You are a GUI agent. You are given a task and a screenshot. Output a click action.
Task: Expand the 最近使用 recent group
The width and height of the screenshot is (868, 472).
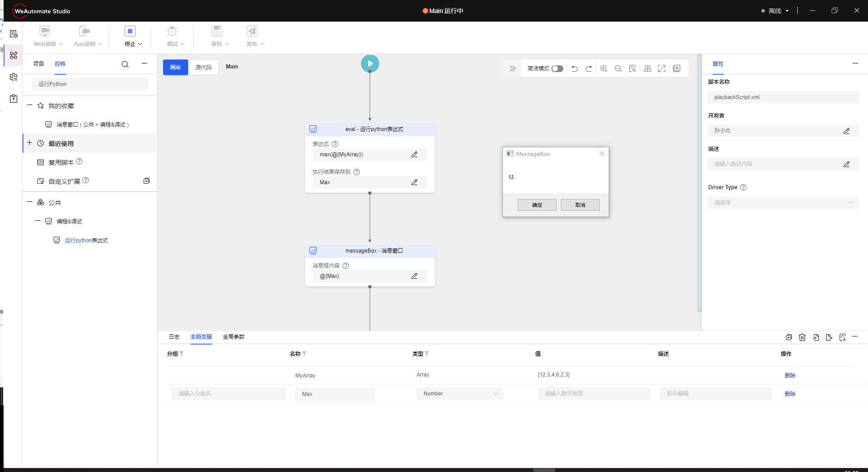point(30,143)
